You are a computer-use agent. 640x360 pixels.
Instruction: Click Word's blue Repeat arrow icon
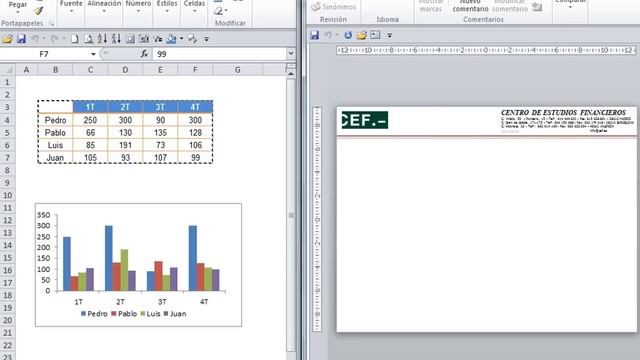348,35
